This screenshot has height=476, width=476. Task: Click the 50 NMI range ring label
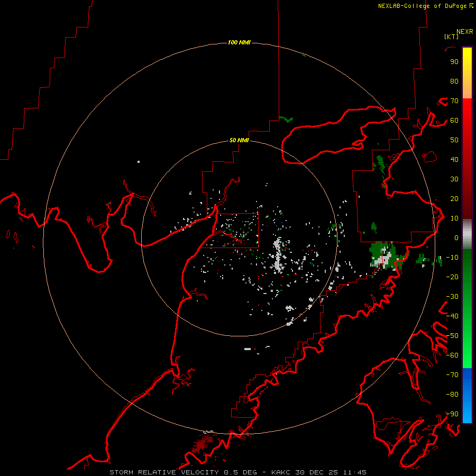click(x=239, y=140)
